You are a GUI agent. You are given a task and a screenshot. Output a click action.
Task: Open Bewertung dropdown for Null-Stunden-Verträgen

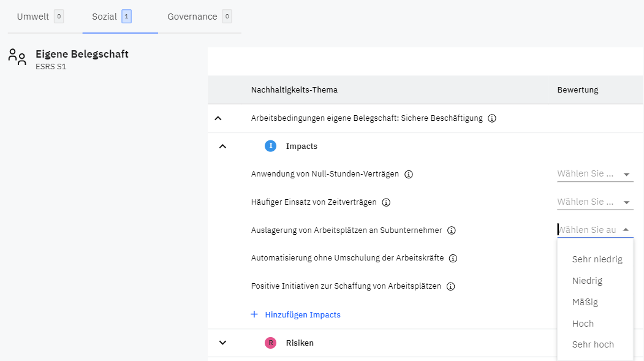pos(593,174)
